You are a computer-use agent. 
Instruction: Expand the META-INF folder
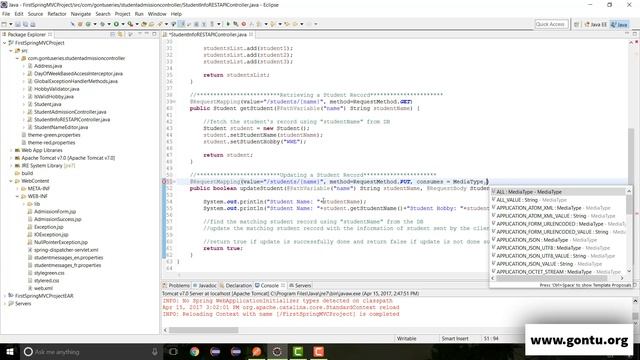(x=18, y=189)
